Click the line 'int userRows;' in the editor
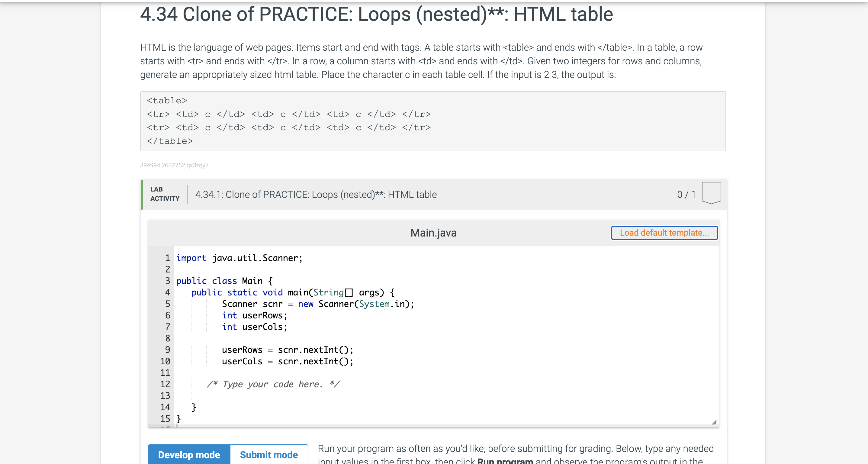The width and height of the screenshot is (868, 464). click(x=254, y=315)
